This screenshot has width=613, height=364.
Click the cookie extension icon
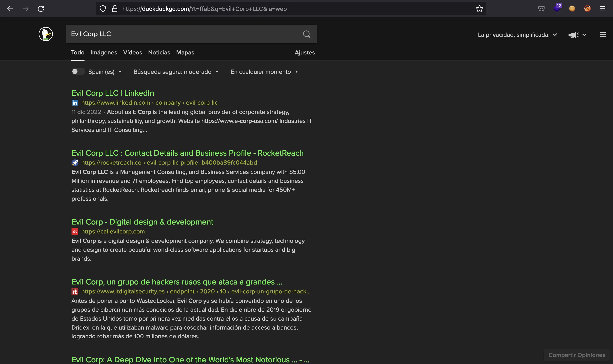(572, 9)
